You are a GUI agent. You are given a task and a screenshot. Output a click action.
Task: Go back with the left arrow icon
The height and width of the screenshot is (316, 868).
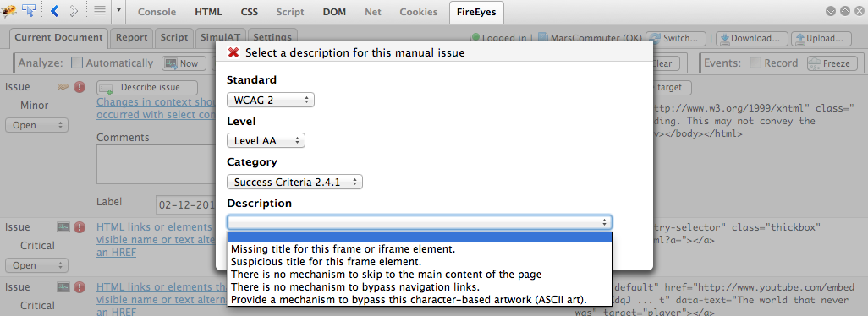point(55,10)
